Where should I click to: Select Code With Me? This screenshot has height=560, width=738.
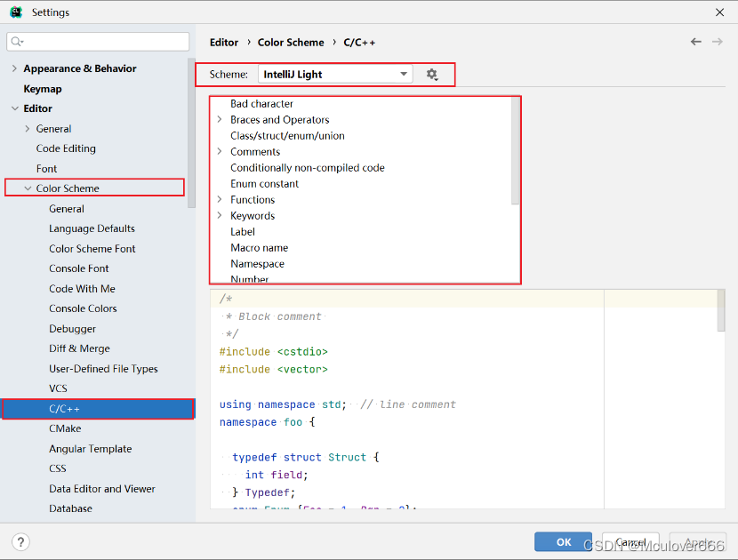[82, 289]
